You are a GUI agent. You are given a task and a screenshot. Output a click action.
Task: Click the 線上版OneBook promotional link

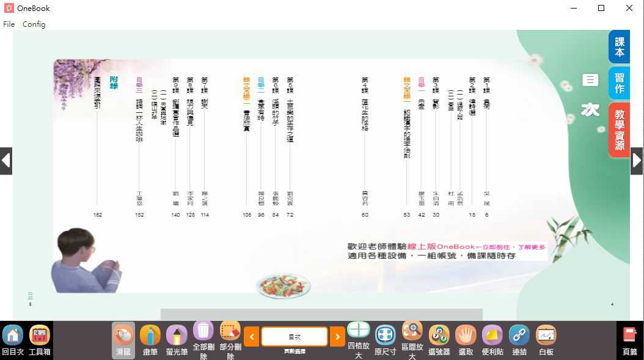[477, 247]
